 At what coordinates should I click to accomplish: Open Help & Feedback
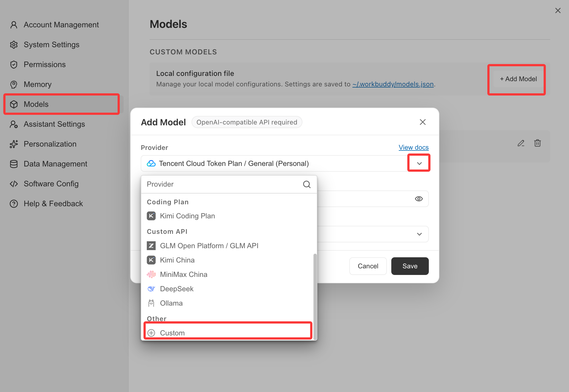[x=61, y=204]
